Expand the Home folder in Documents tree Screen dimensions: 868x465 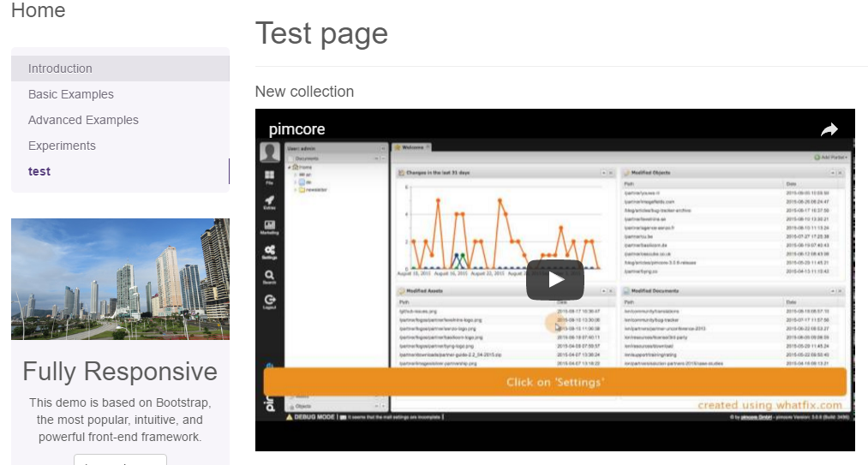[x=290, y=167]
